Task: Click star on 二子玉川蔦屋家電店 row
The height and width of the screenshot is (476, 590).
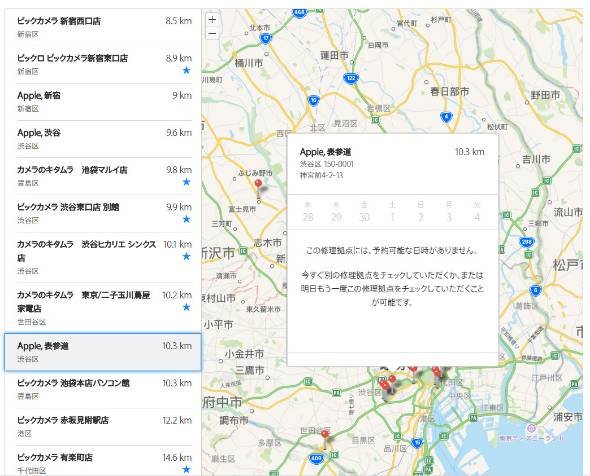Action: click(186, 307)
